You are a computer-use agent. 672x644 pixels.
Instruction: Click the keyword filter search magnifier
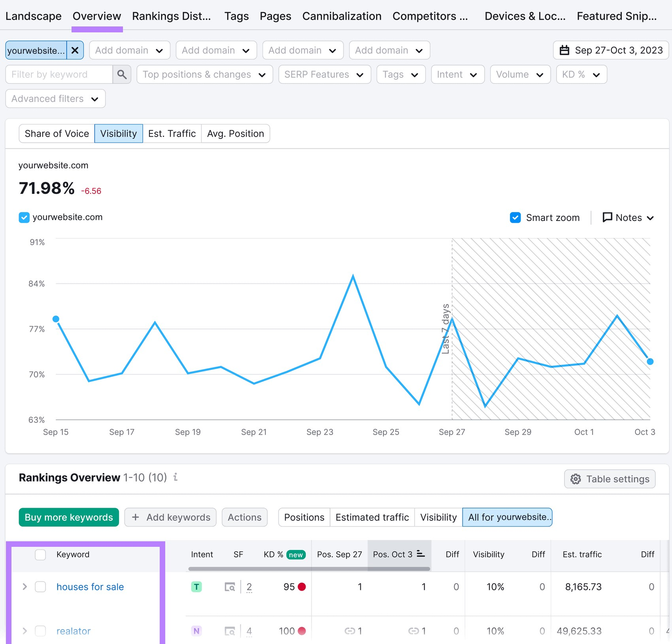tap(122, 74)
